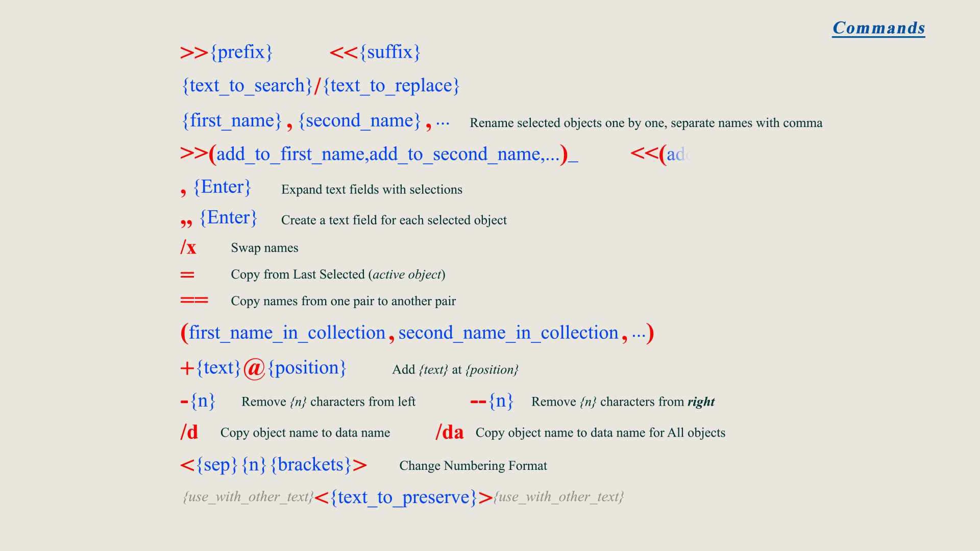Click the {text_to_search} placeholder
This screenshot has height=551, width=980.
click(247, 86)
